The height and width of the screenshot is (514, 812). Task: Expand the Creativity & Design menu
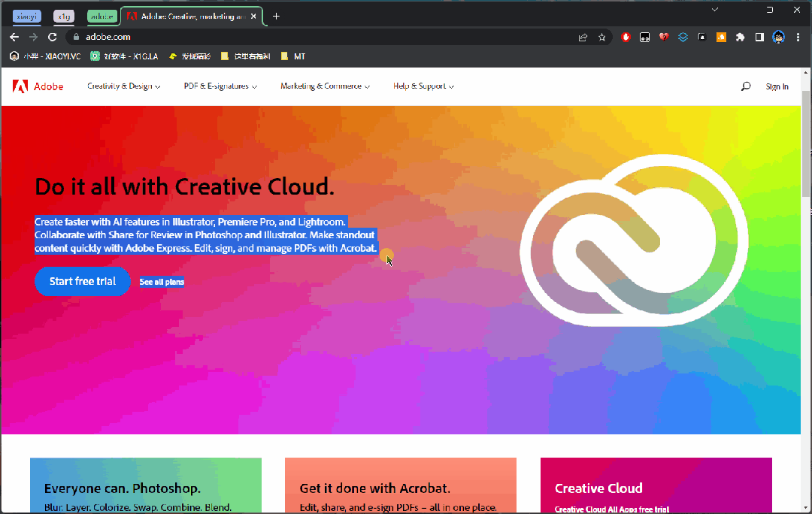123,86
